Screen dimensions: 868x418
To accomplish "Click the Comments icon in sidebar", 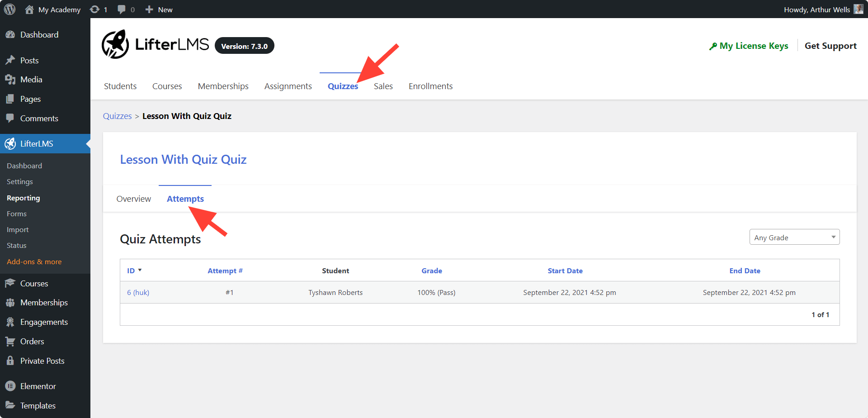I will coord(10,118).
